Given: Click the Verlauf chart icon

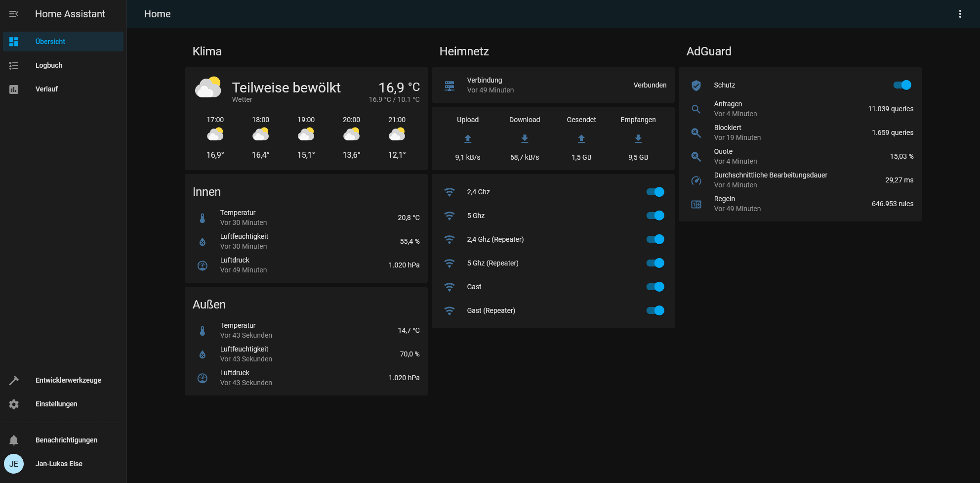Looking at the screenshot, I should click(14, 89).
